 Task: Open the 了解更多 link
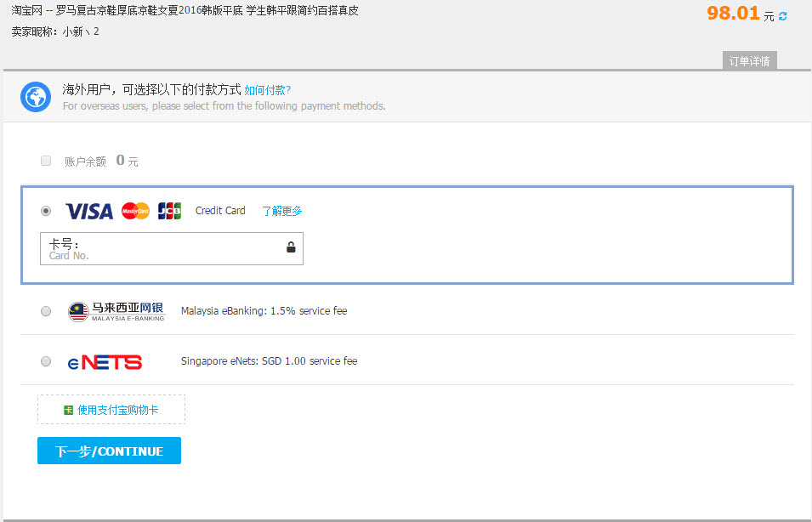[x=281, y=211]
